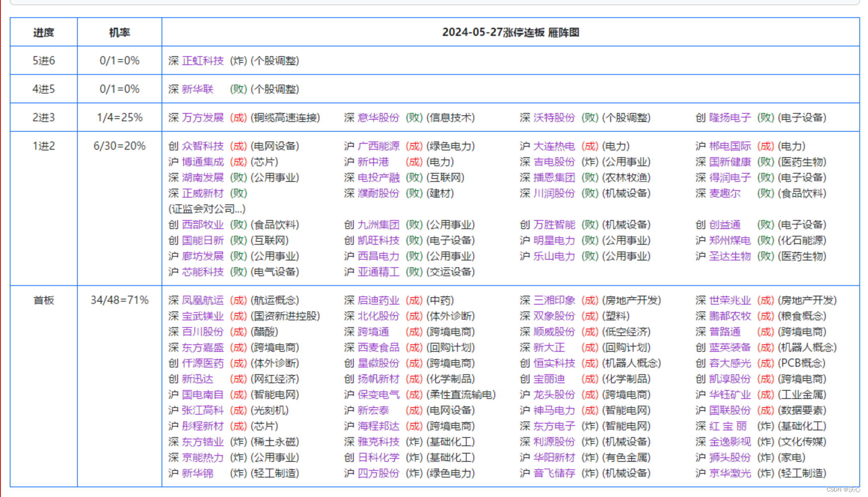The image size is (868, 497).
Task: Click the 6/30=20% probability cell
Action: point(120,209)
